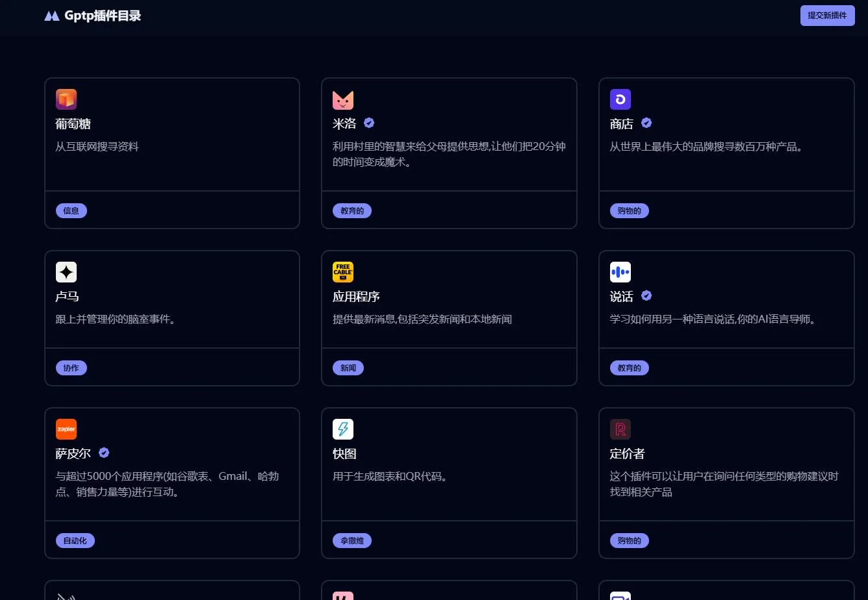Click verified badge beside 商店
This screenshot has height=600, width=868.
pos(646,123)
